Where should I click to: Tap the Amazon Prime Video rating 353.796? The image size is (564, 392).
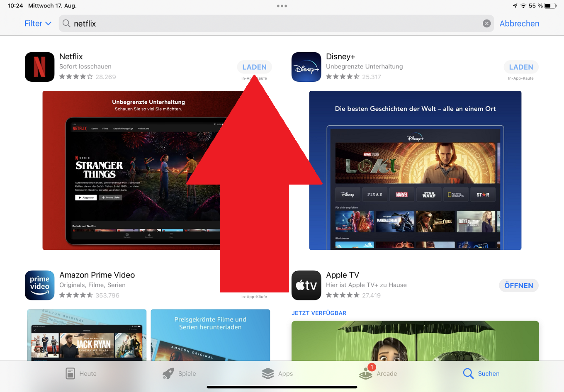(x=89, y=295)
